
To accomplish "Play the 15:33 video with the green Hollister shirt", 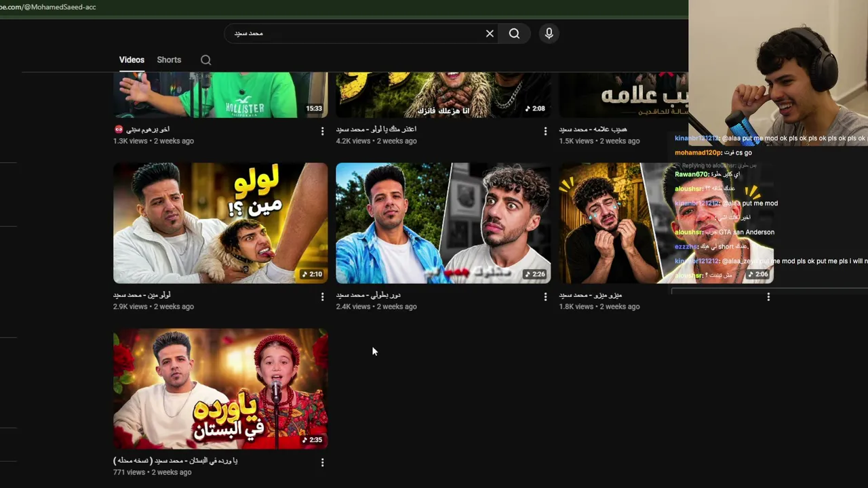I will (220, 95).
